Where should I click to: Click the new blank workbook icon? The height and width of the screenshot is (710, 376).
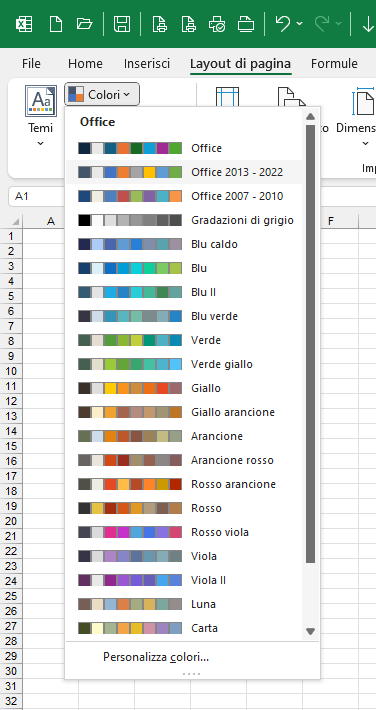click(56, 24)
